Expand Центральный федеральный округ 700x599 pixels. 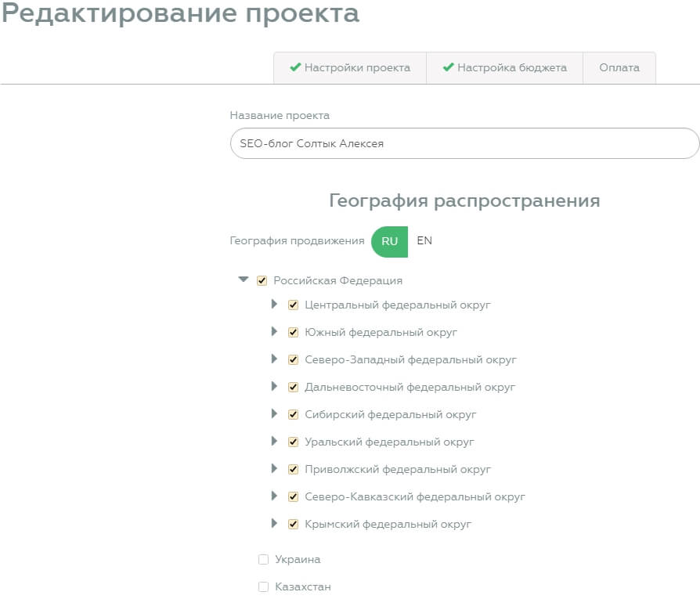click(x=274, y=304)
